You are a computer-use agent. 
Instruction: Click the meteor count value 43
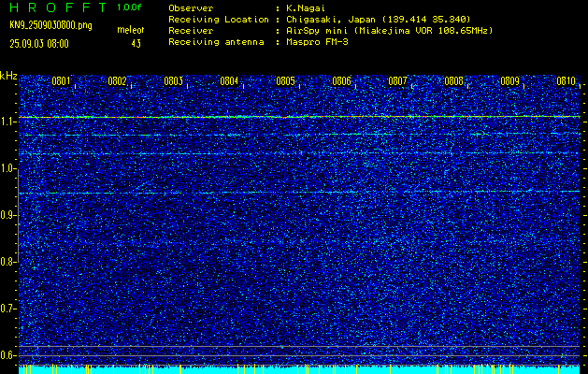pyautogui.click(x=136, y=44)
